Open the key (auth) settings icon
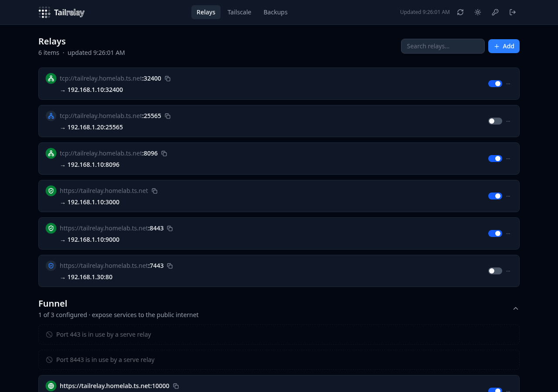The height and width of the screenshot is (392, 558). pos(495,12)
